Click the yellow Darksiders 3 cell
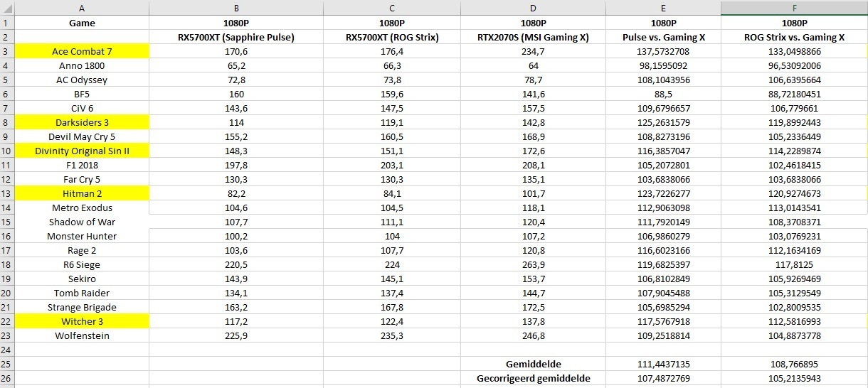The image size is (868, 388). click(82, 122)
